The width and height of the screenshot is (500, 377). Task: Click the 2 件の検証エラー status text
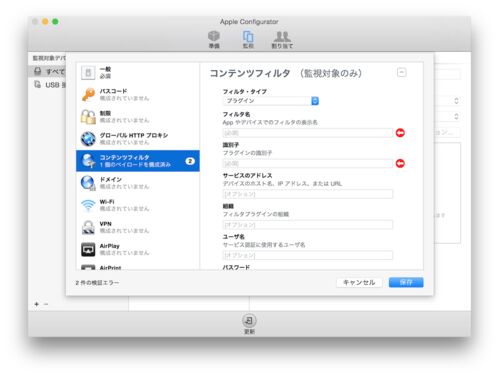(97, 283)
